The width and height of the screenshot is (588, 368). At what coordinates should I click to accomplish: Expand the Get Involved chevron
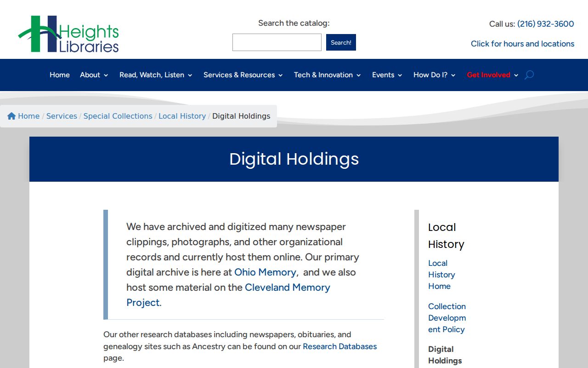(516, 75)
